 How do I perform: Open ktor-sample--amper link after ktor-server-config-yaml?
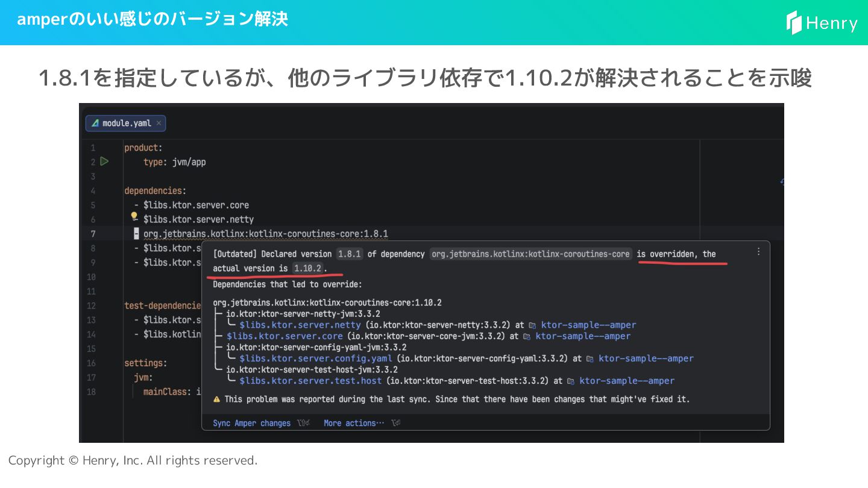(646, 358)
